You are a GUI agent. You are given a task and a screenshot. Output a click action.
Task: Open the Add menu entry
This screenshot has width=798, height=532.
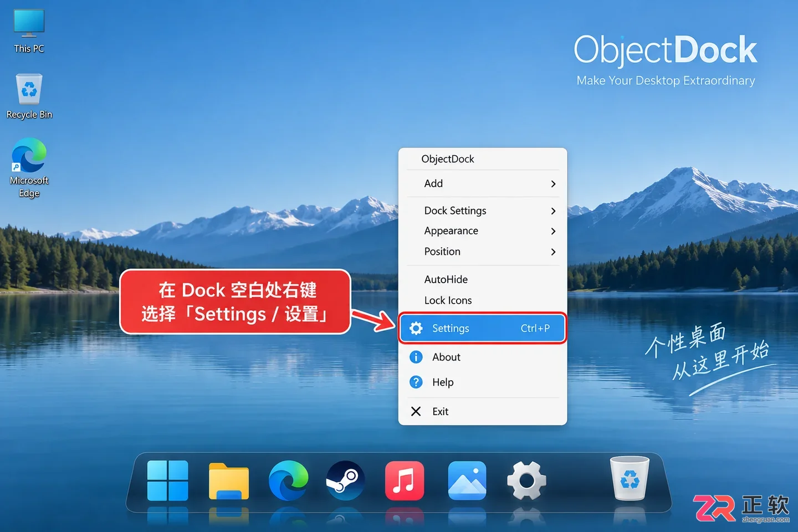483,183
